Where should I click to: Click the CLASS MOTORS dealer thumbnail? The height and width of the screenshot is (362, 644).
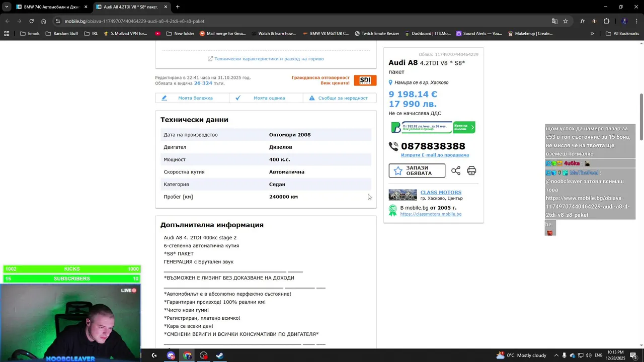[403, 195]
